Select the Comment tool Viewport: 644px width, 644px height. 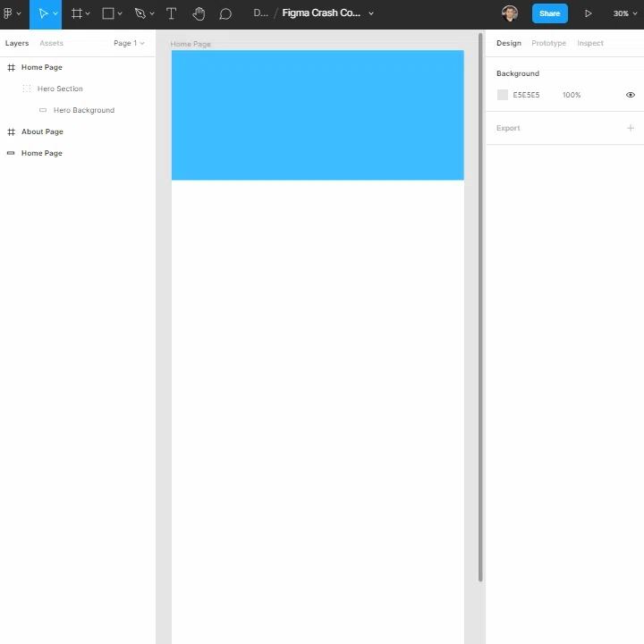(x=225, y=14)
